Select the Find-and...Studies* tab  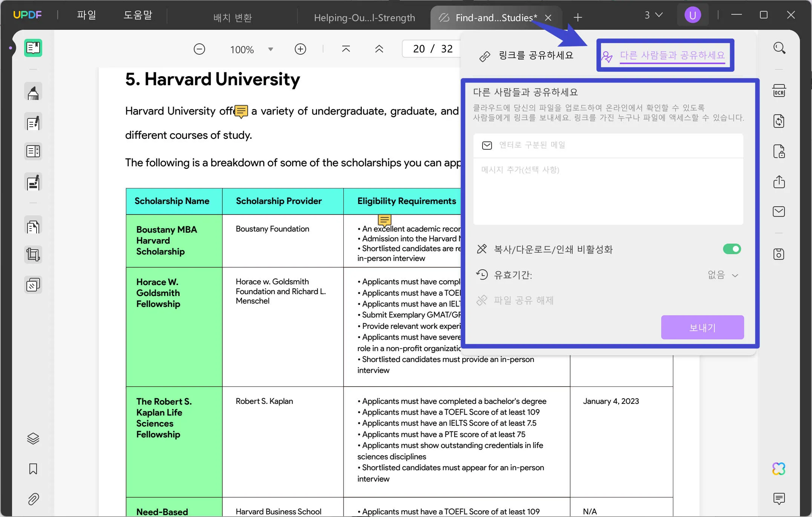point(496,18)
